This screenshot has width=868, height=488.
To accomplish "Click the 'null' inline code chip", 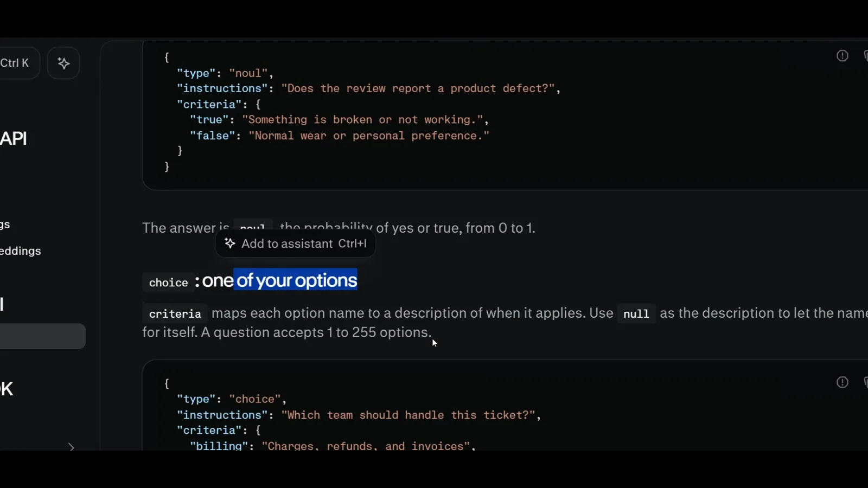I will [x=636, y=314].
